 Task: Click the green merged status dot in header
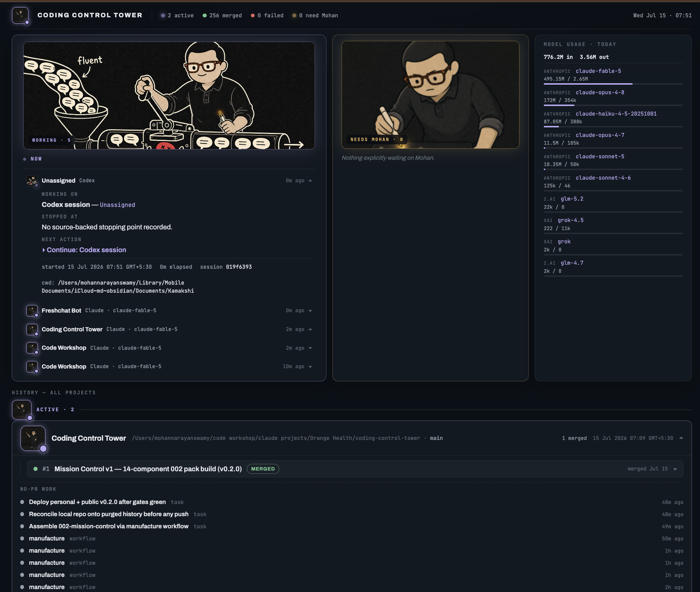pos(204,15)
